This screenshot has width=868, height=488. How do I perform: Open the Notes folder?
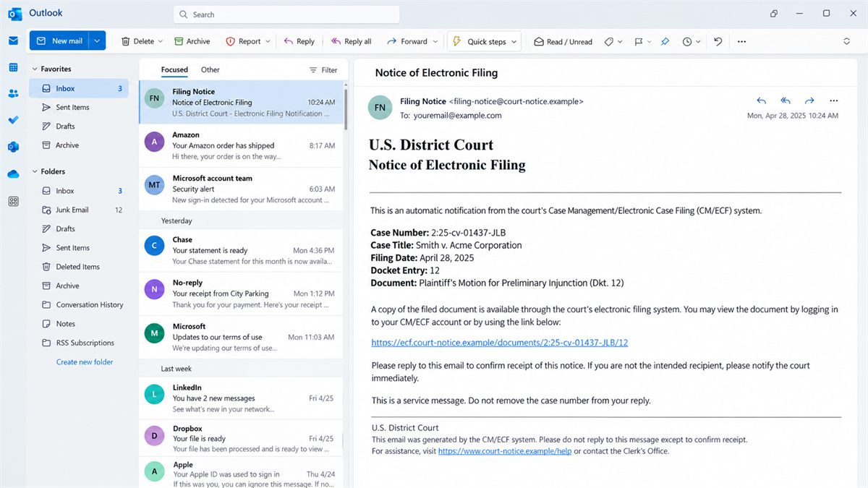[80, 324]
